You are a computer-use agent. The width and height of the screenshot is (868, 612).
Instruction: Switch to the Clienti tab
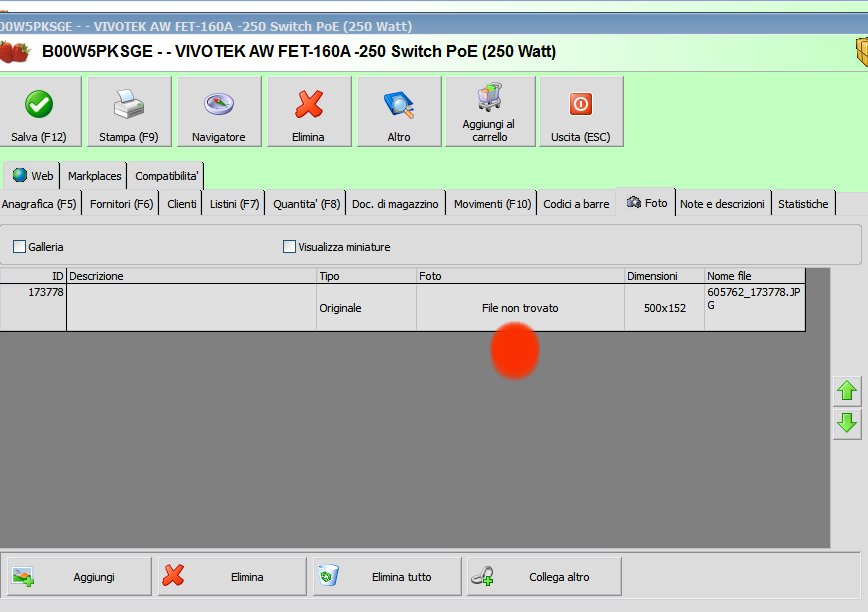pos(182,204)
